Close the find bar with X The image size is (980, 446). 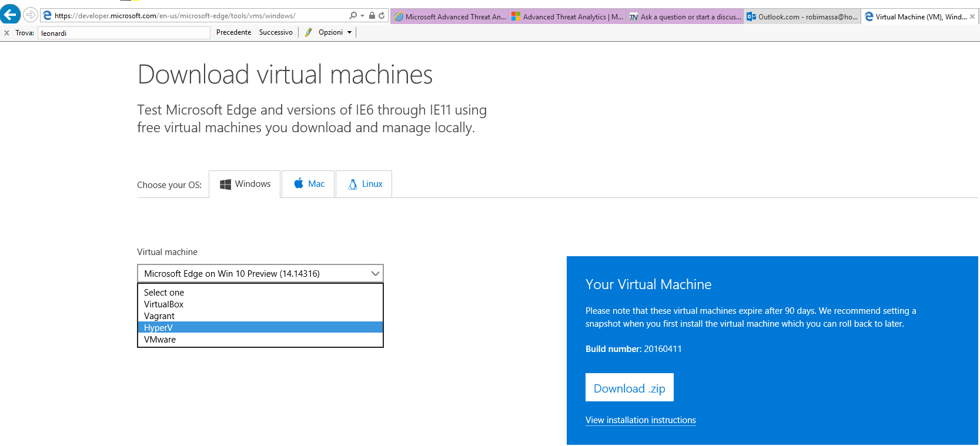[x=6, y=33]
